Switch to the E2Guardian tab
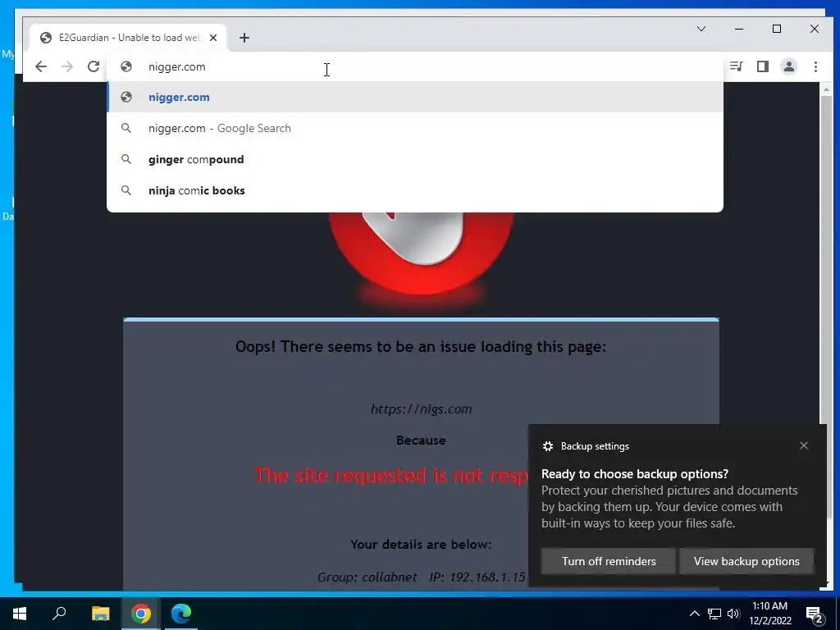 (129, 38)
